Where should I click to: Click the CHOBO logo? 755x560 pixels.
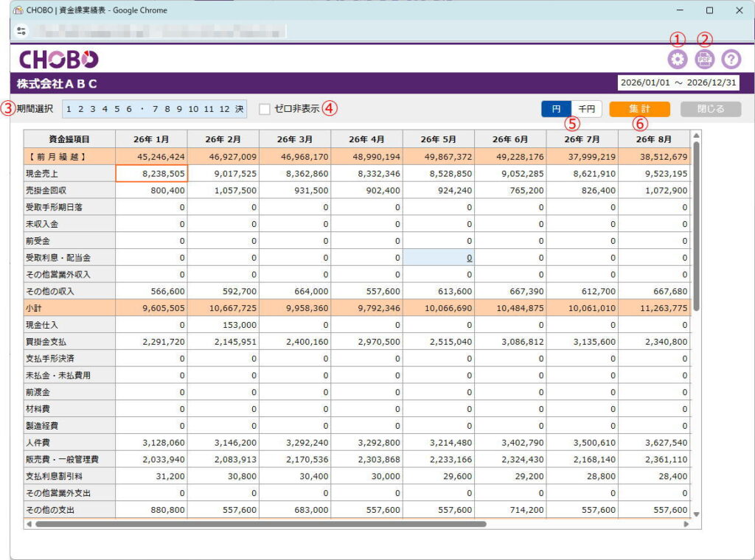tap(58, 60)
